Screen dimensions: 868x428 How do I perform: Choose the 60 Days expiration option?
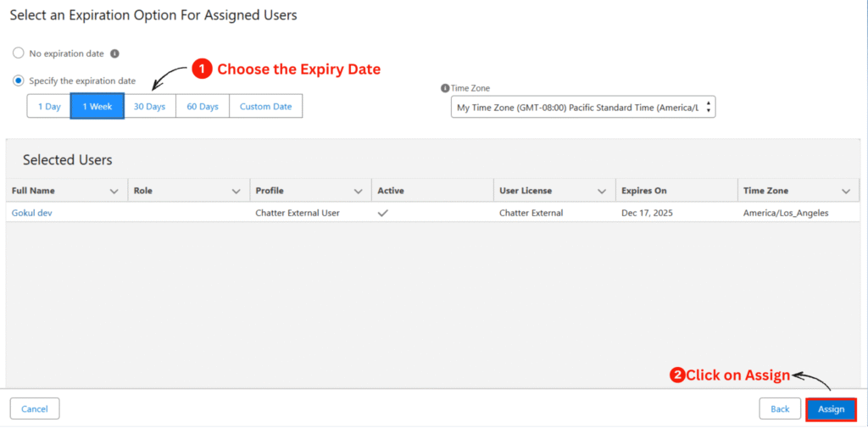point(202,106)
